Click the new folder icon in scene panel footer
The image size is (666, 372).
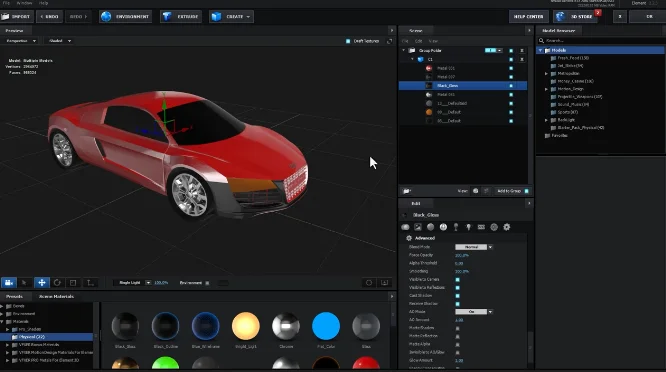pos(406,191)
